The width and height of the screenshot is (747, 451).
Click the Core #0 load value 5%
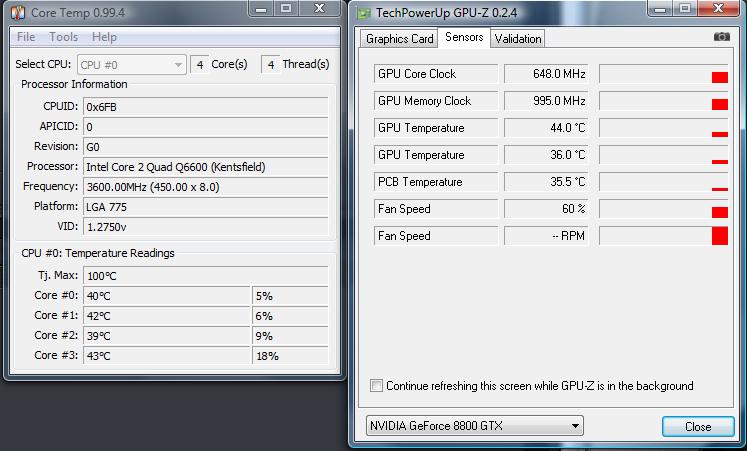pyautogui.click(x=291, y=296)
